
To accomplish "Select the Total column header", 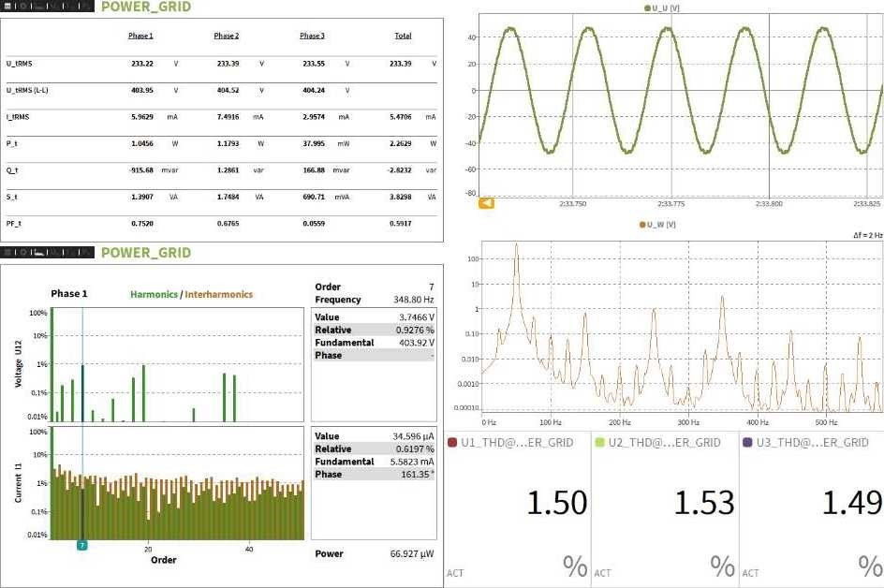I will (x=403, y=37).
